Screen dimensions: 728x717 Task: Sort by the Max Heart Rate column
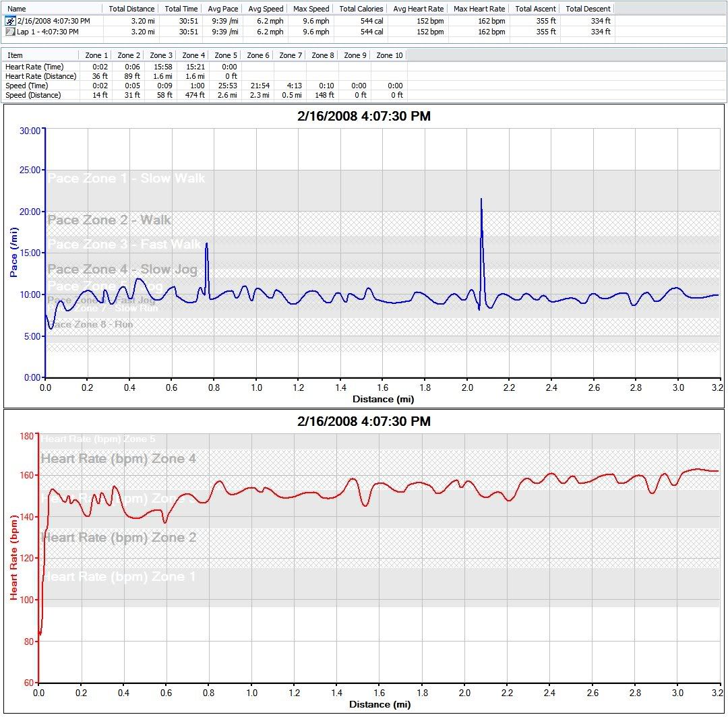coord(479,9)
